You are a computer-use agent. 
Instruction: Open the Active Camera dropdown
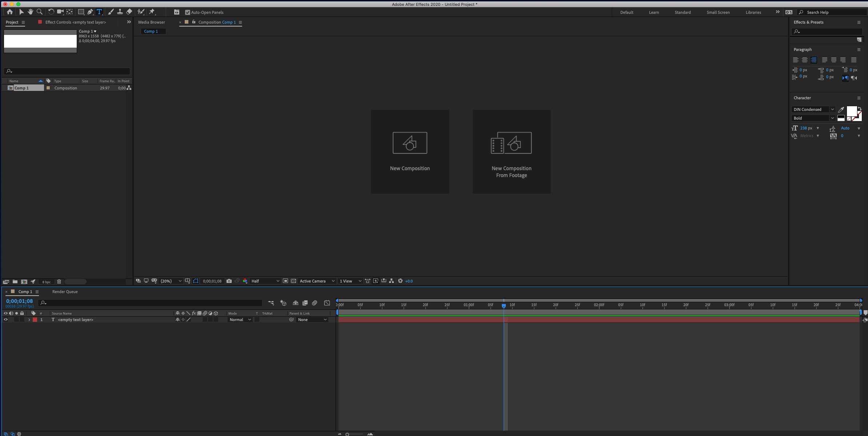click(x=316, y=281)
